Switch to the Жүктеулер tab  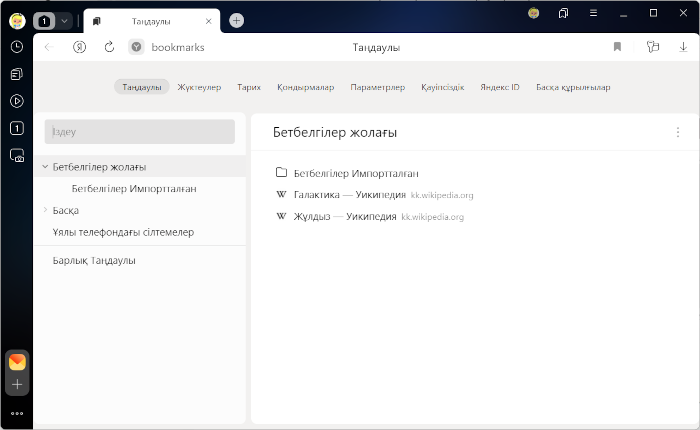pos(199,87)
